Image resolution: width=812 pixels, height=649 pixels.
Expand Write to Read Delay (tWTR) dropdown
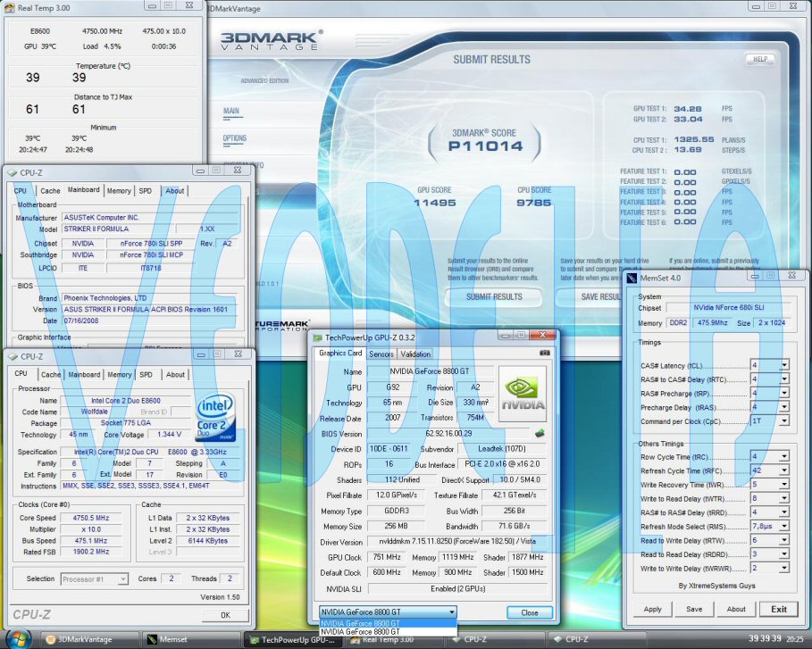click(784, 498)
